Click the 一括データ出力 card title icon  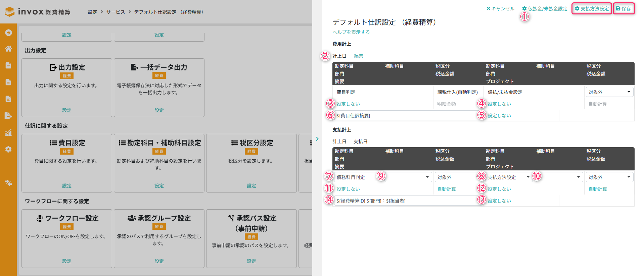pos(134,67)
